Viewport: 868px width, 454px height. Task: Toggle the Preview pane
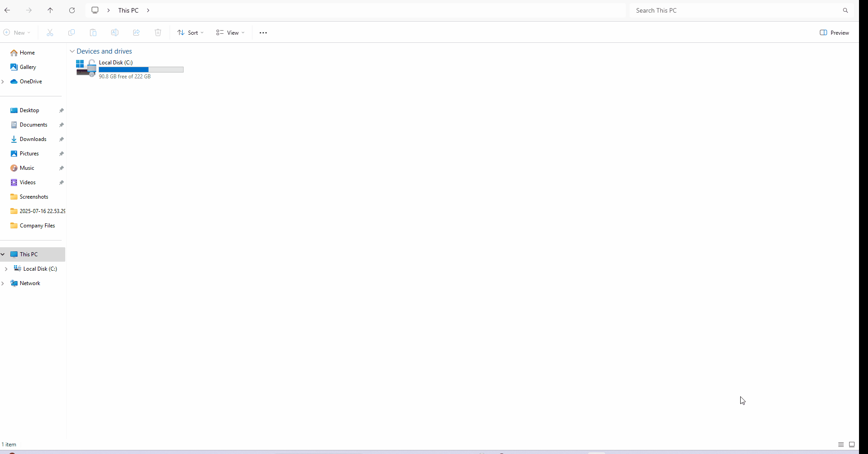(834, 33)
